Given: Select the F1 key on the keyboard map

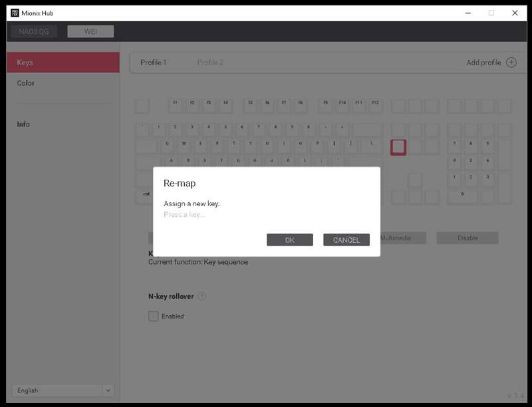Looking at the screenshot, I should click(x=175, y=106).
